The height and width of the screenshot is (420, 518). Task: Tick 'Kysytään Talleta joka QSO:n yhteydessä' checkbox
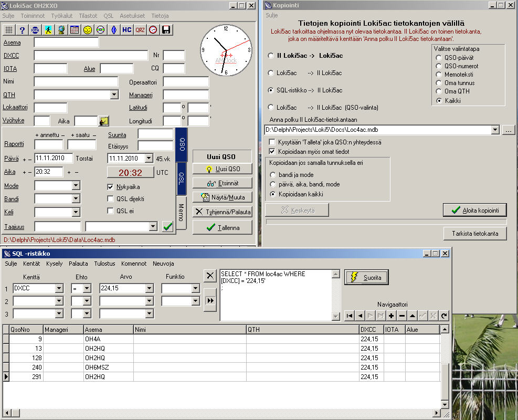272,142
